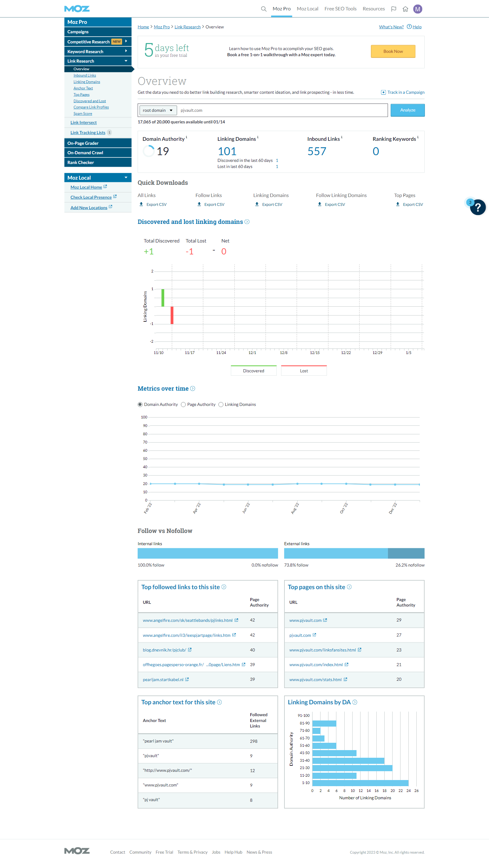Click info arrow beside Discovered and lost linking domains

coord(247,222)
